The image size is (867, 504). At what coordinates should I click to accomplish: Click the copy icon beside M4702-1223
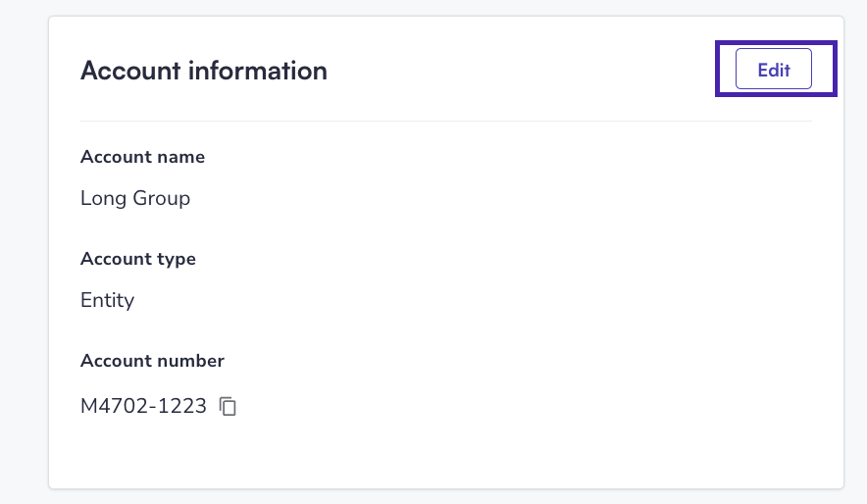coord(228,406)
